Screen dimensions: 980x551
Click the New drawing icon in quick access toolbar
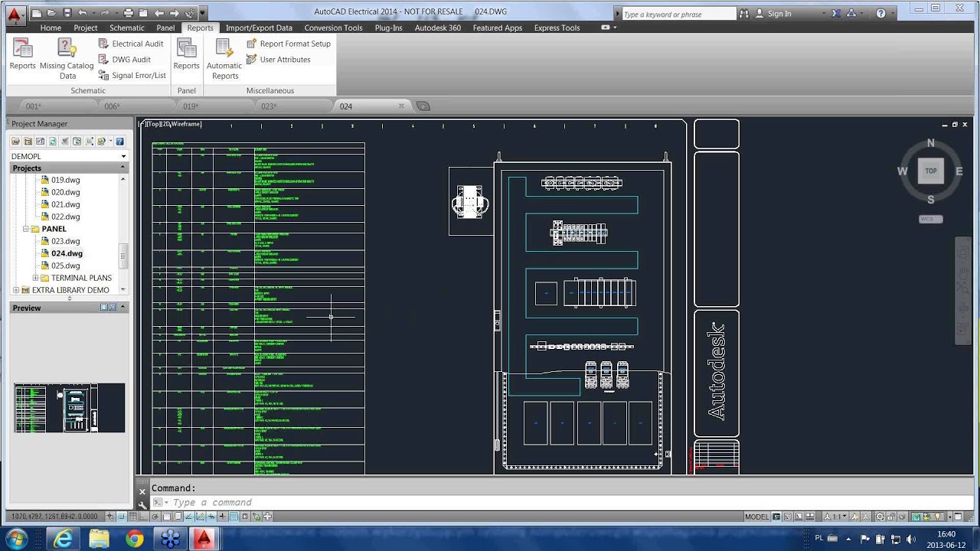coord(36,13)
